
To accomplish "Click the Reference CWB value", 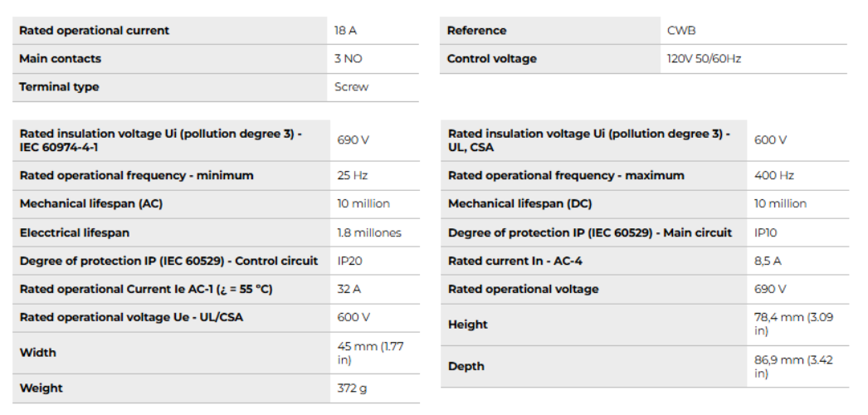I will click(x=681, y=31).
